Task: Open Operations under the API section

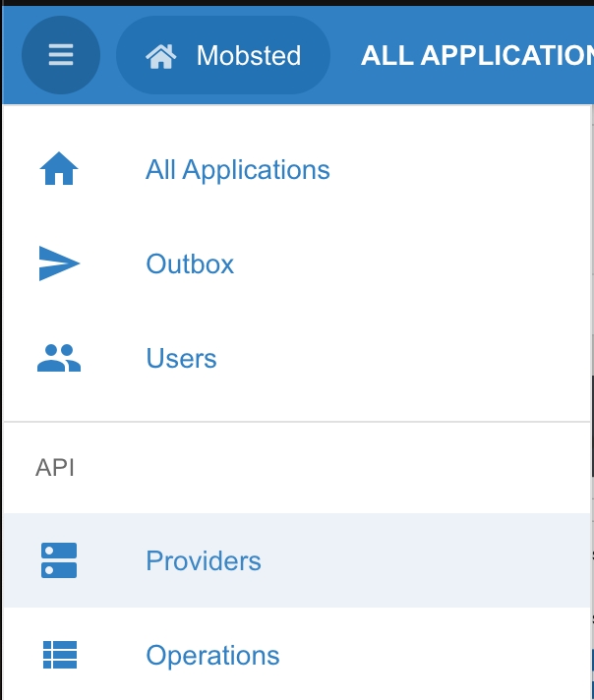Action: (212, 656)
